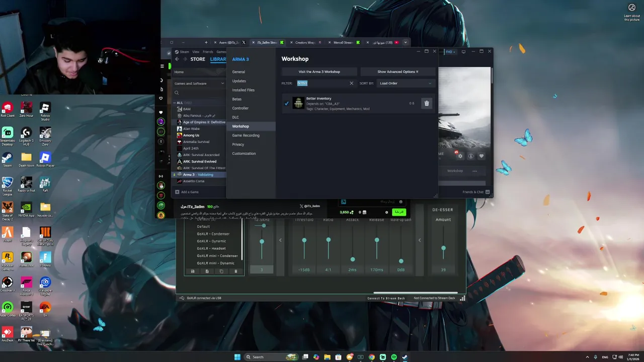Open Arma 3 game info icon
This screenshot has width=644, height=362.
470,156
